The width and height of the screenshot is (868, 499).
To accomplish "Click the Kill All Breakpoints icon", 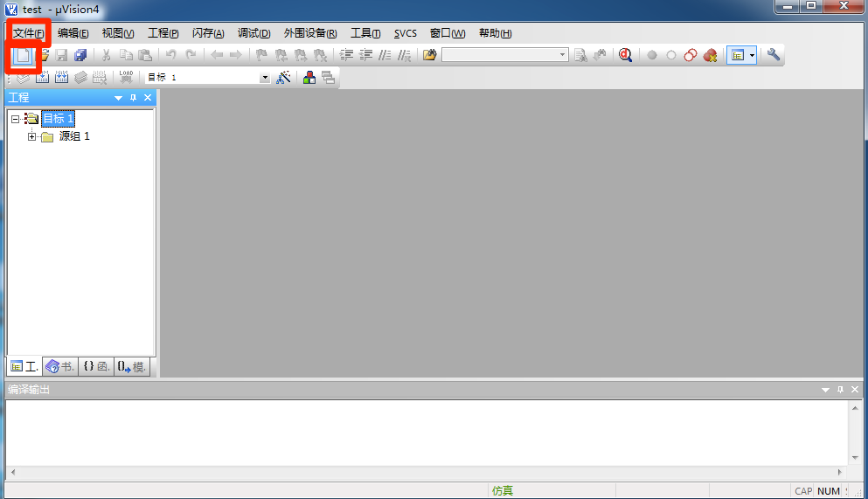I will tap(710, 55).
